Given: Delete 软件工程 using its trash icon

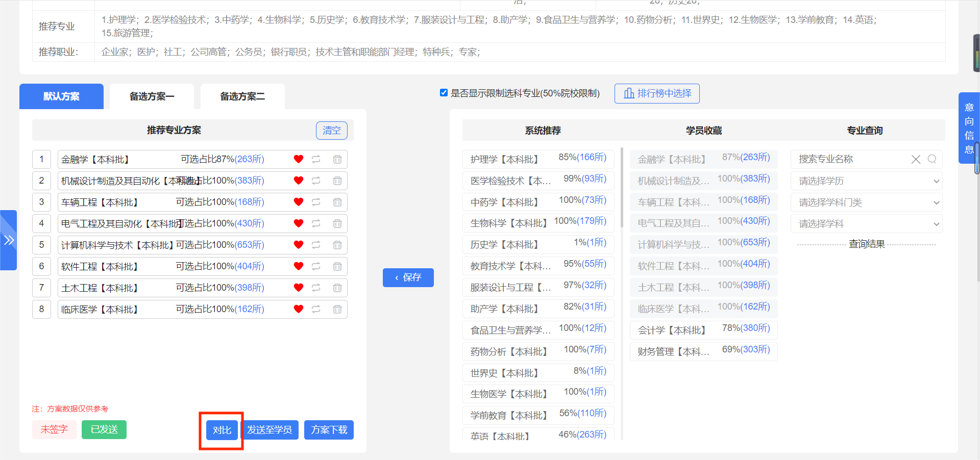Looking at the screenshot, I should [x=337, y=266].
